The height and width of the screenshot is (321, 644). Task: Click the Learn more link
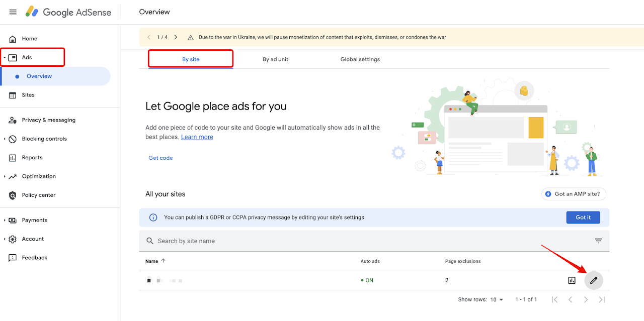pyautogui.click(x=197, y=137)
